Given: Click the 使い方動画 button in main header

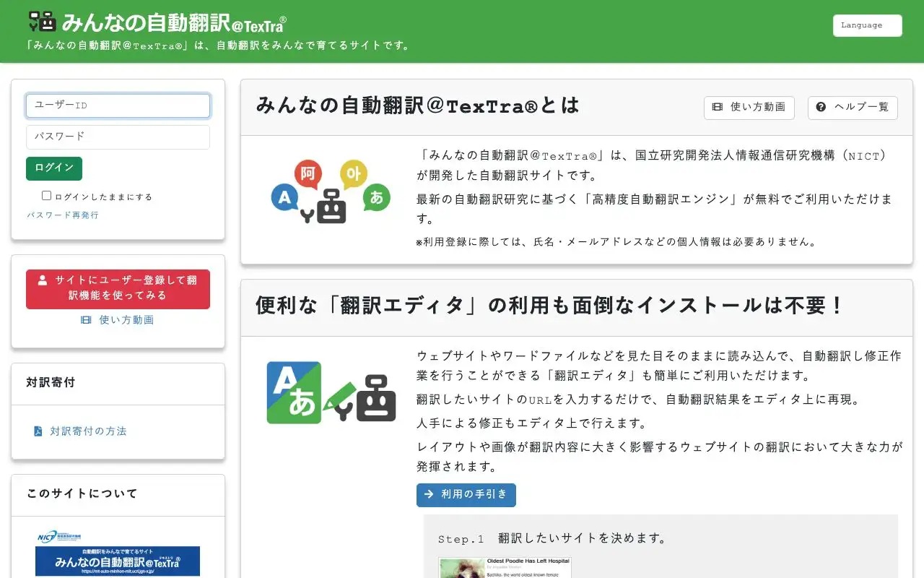Looking at the screenshot, I should point(749,108).
